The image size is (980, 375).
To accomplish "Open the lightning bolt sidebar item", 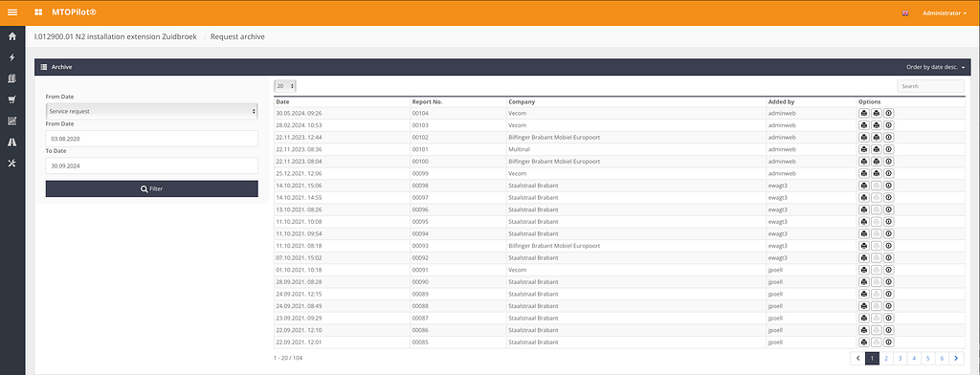I will 11,57.
